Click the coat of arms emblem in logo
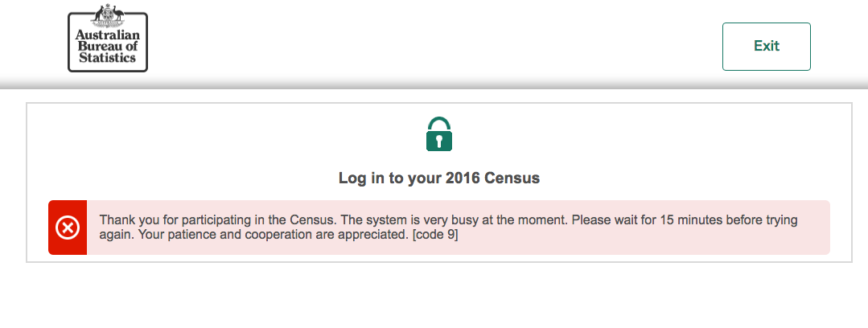 coord(108,16)
